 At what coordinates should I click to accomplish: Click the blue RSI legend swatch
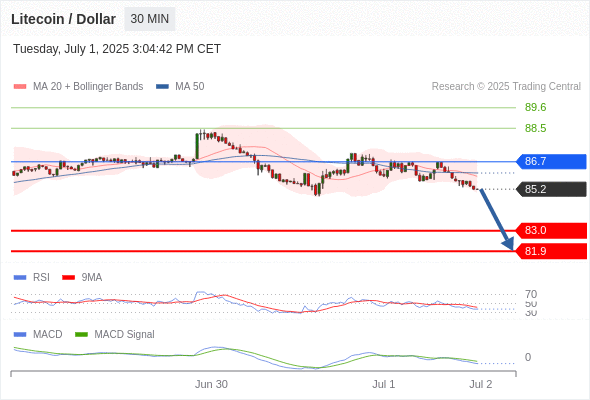tap(20, 278)
